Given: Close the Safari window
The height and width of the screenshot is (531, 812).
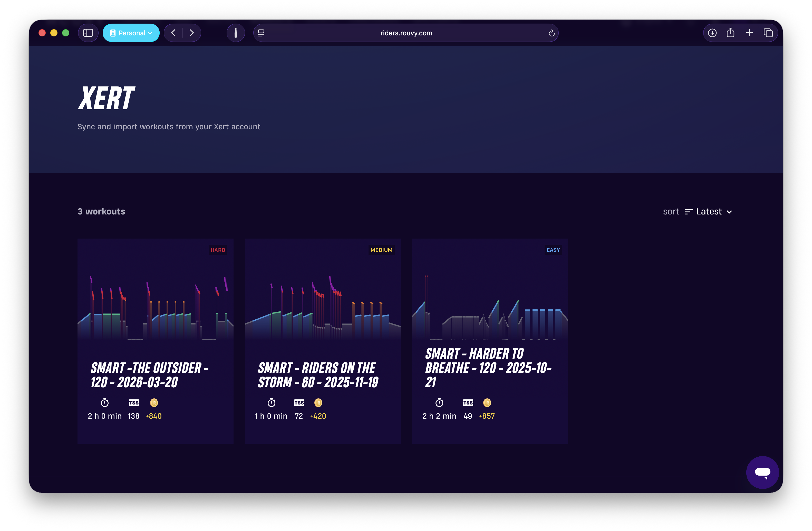Looking at the screenshot, I should 42,33.
